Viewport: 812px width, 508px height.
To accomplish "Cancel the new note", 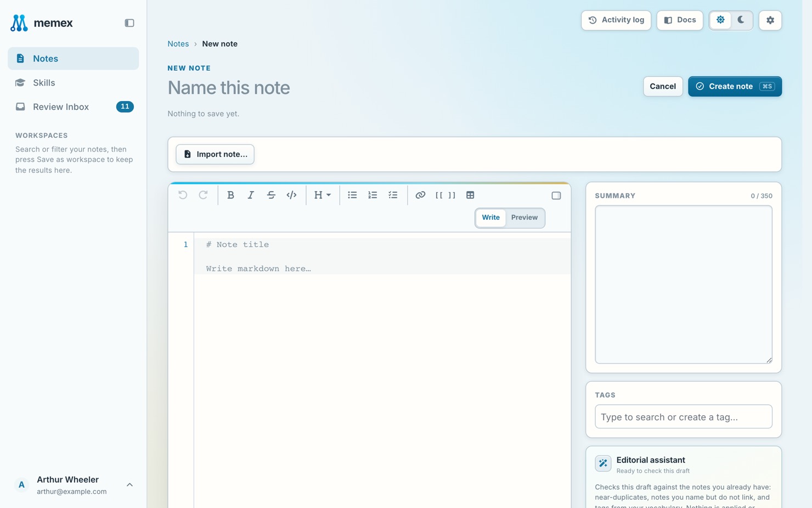I will tap(663, 86).
